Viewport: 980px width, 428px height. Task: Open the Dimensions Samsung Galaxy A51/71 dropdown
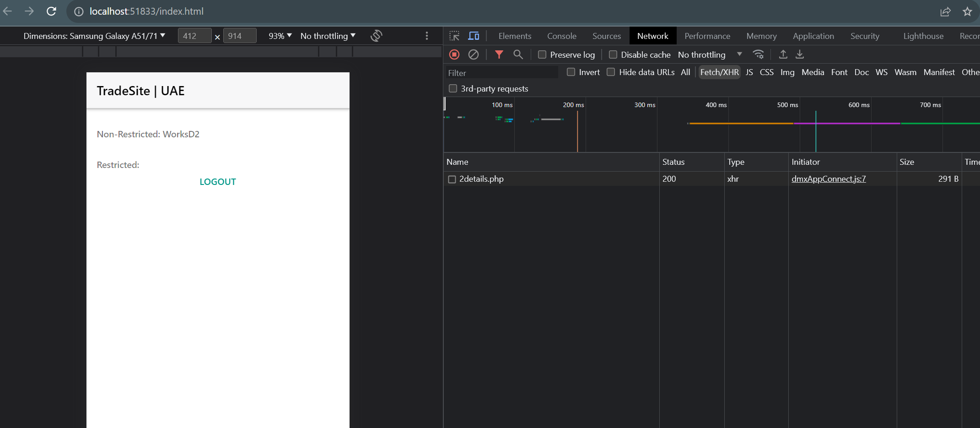click(x=94, y=36)
